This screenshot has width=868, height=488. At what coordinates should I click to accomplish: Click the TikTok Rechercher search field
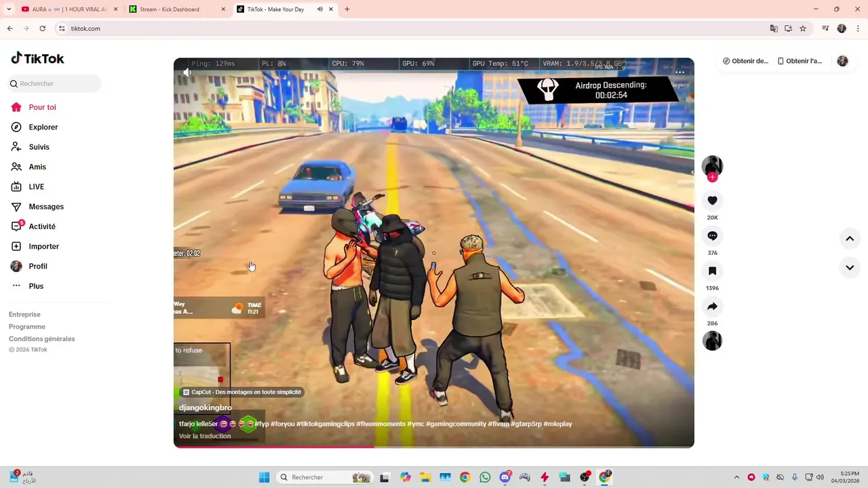[54, 83]
